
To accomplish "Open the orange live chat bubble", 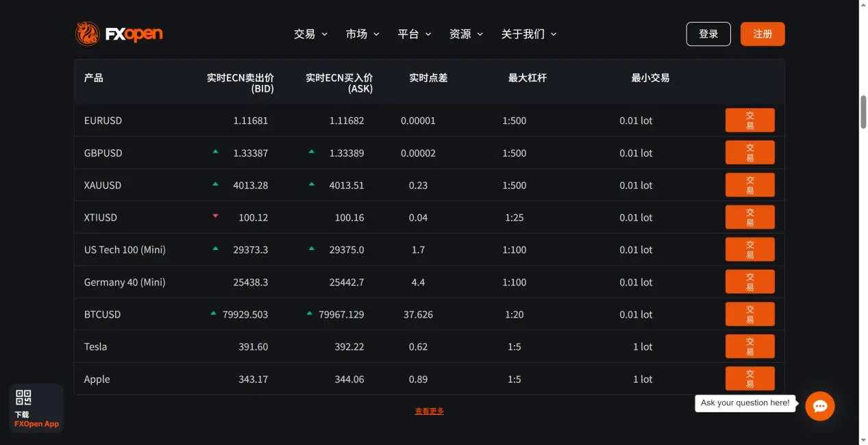I will [820, 406].
